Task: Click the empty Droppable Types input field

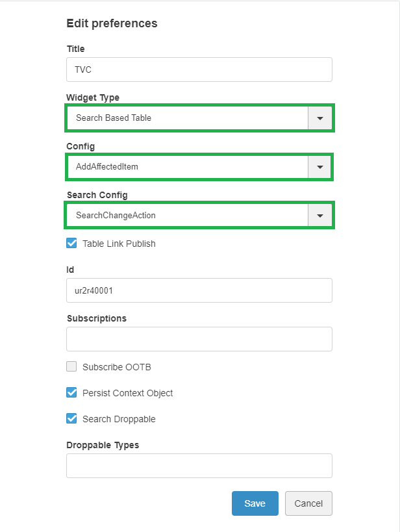Action: pos(199,466)
